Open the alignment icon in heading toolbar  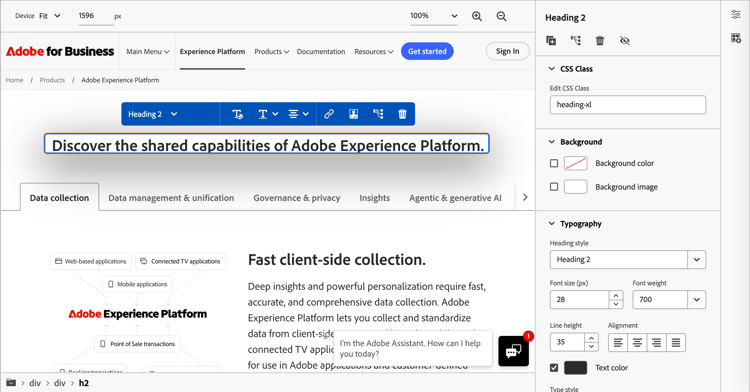298,114
